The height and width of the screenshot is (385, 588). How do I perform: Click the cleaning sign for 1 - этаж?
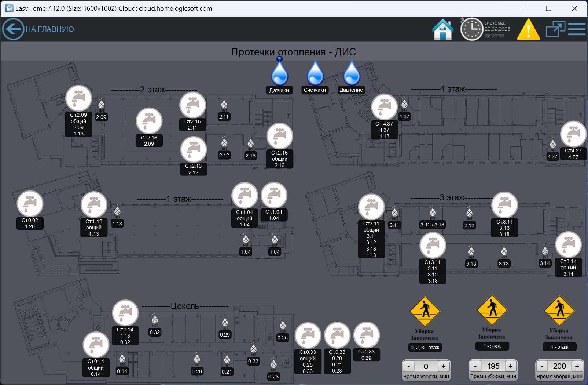click(492, 310)
